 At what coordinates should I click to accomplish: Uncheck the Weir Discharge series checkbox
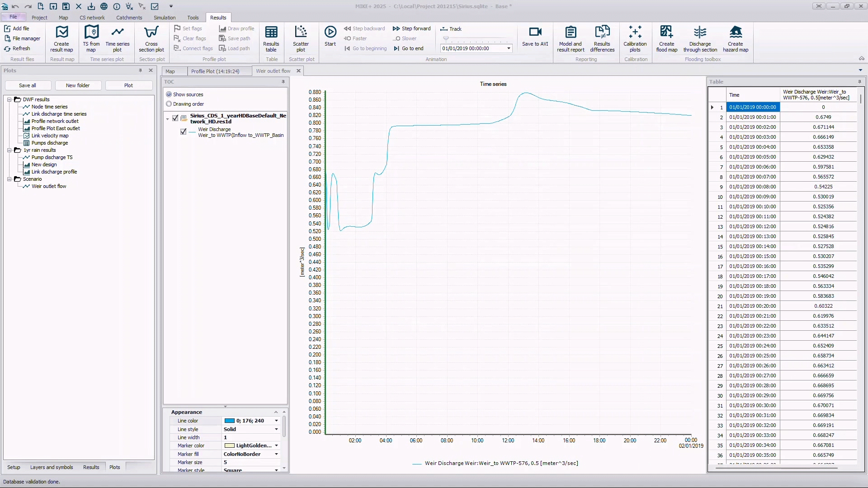click(183, 132)
